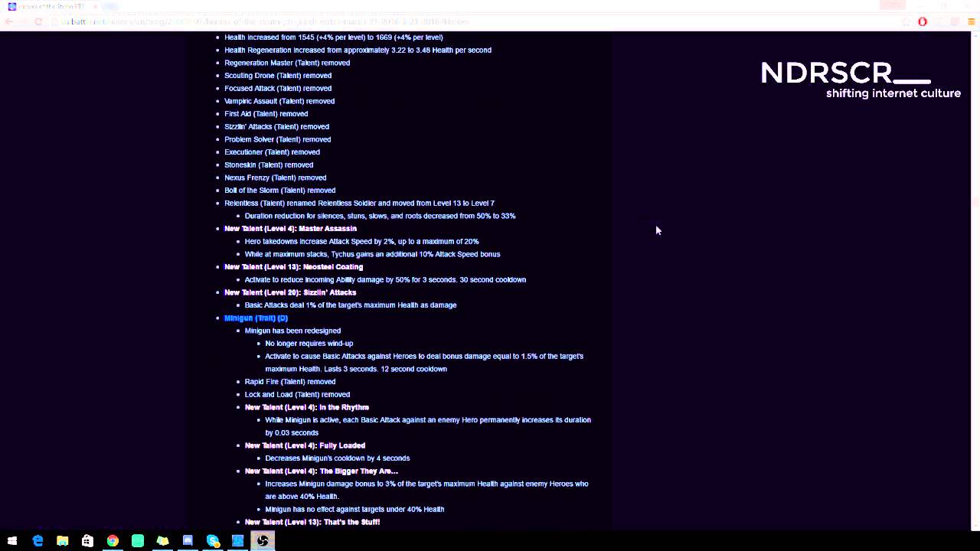This screenshot has height=551, width=980.
Task: Select 'First Aid (Talent) removed' text
Action: pyautogui.click(x=266, y=114)
